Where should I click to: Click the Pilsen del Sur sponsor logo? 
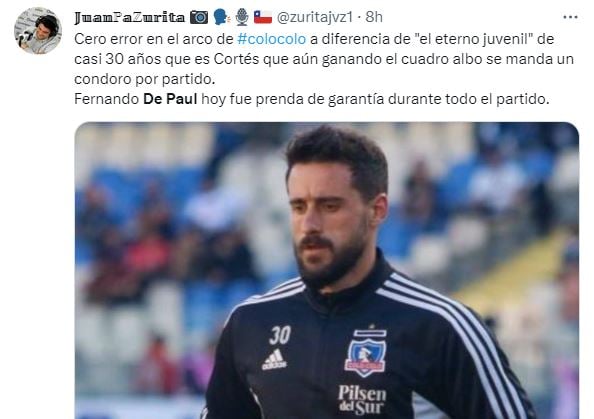click(362, 399)
